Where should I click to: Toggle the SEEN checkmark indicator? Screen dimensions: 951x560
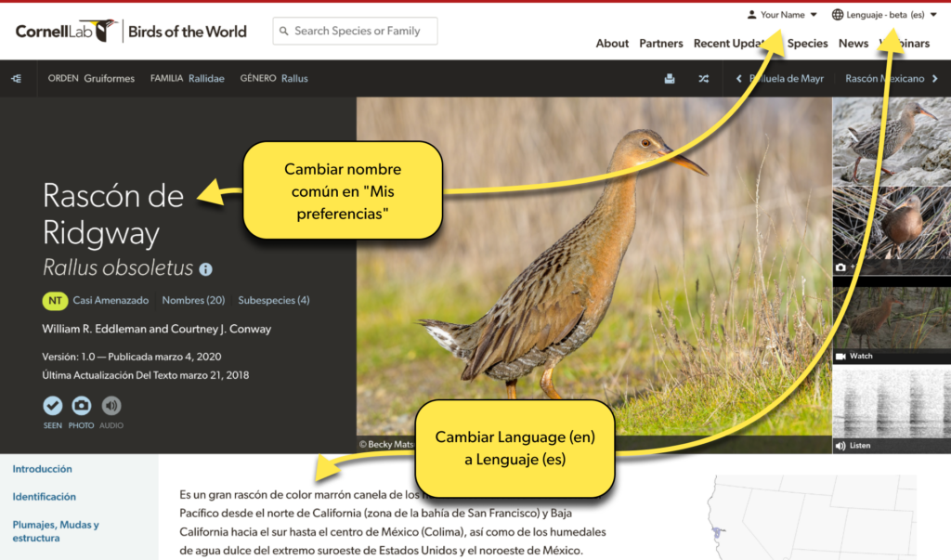(x=52, y=406)
